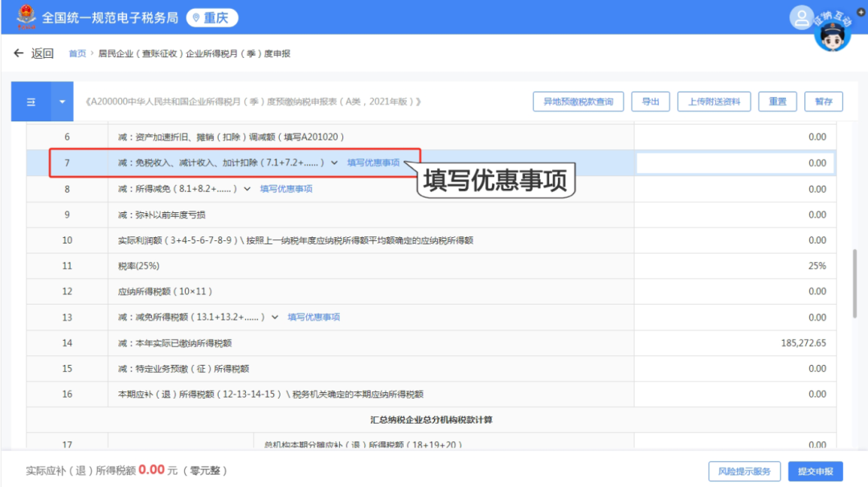Expand row 8 所得减免 chevron
Viewport: 868px width, 487px height.
click(247, 189)
